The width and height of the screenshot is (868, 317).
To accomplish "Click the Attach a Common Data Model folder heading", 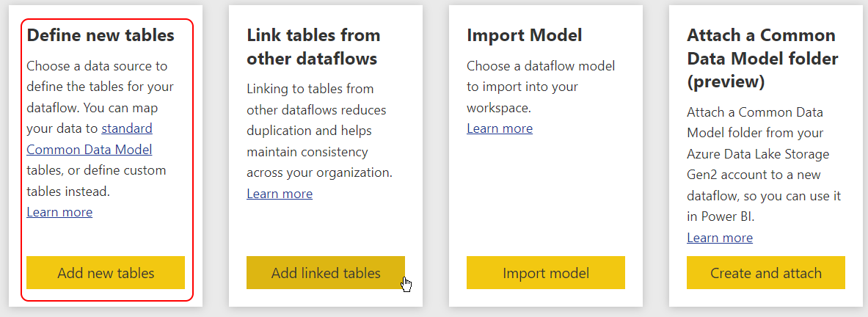I will click(762, 58).
